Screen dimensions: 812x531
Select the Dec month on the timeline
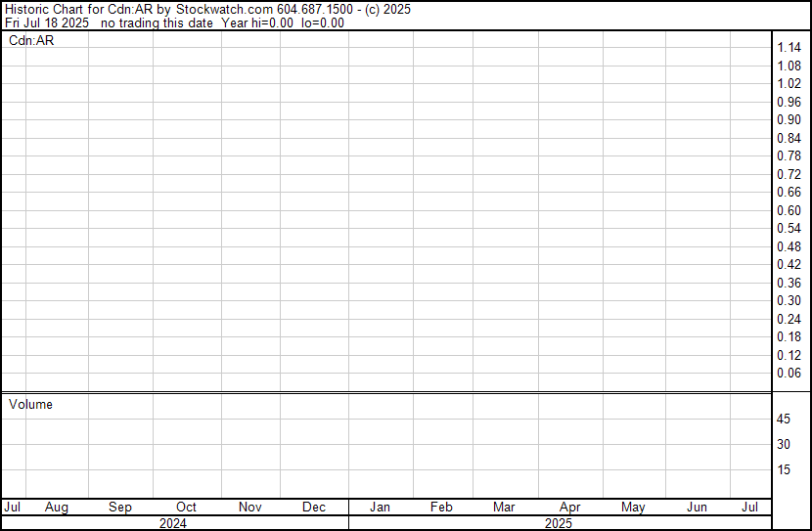coord(314,508)
